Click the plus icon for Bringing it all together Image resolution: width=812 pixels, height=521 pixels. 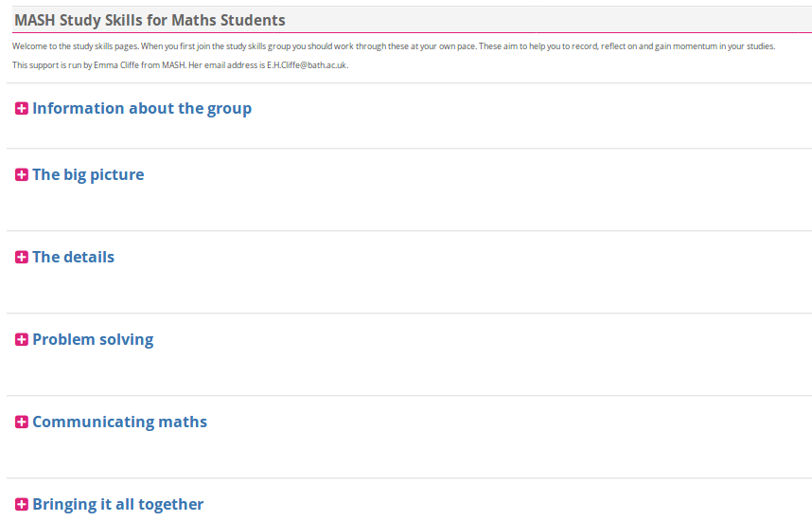coord(22,505)
